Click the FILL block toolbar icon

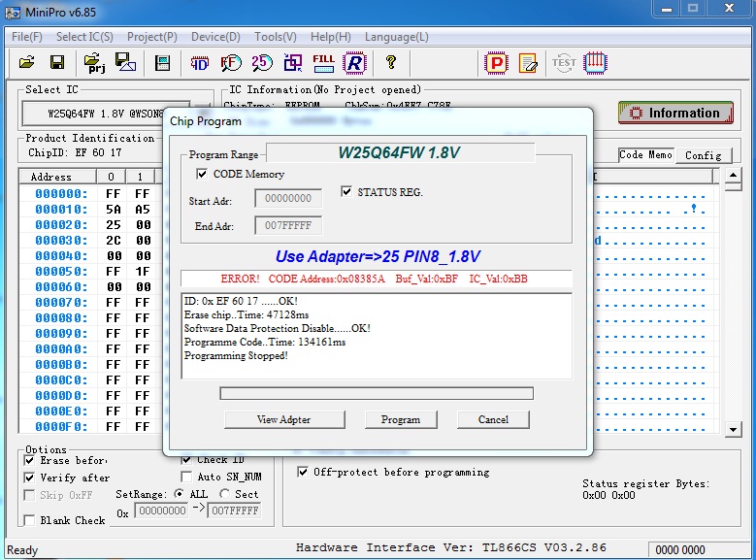click(x=323, y=63)
